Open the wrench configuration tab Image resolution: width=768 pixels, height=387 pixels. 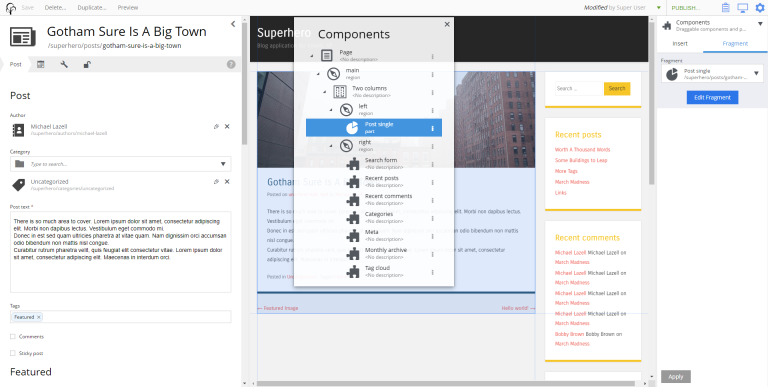(64, 64)
